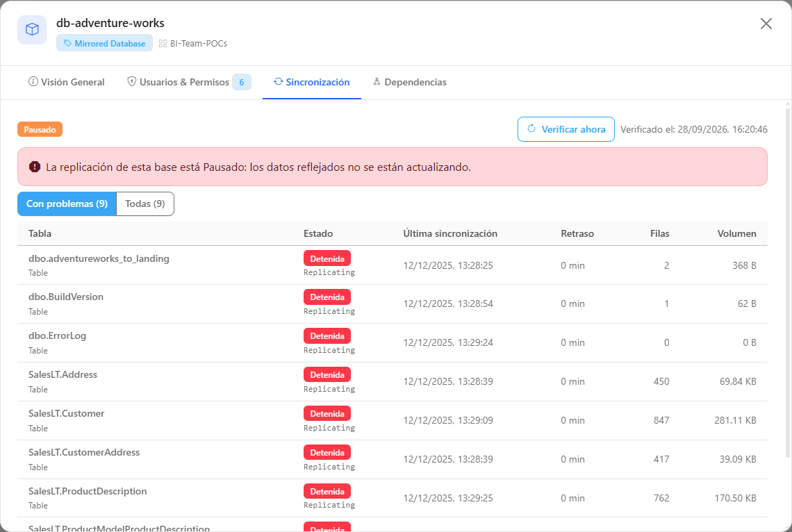Click the Verificado el timestamp text

tap(694, 130)
